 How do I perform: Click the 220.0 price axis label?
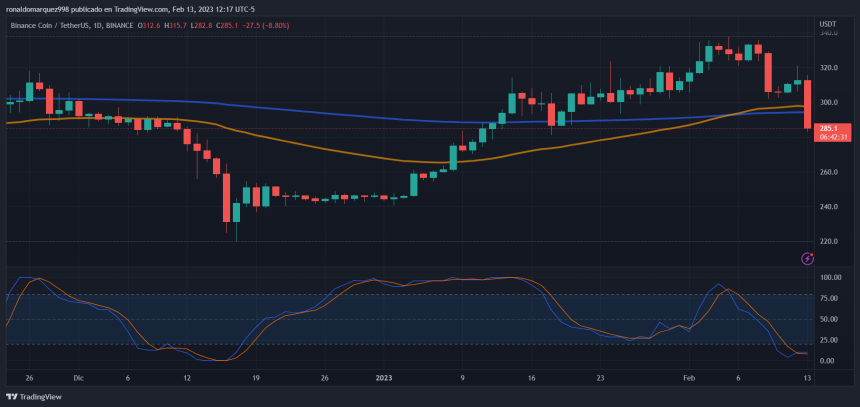point(829,241)
